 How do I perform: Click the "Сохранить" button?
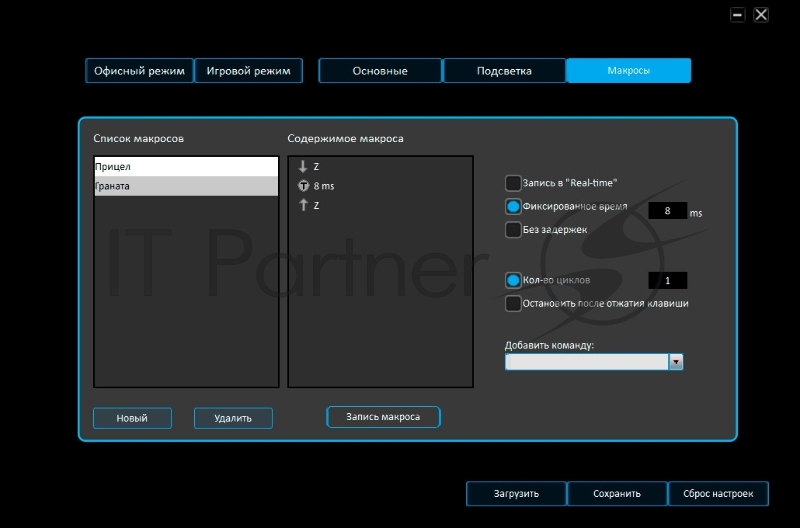coord(617,494)
